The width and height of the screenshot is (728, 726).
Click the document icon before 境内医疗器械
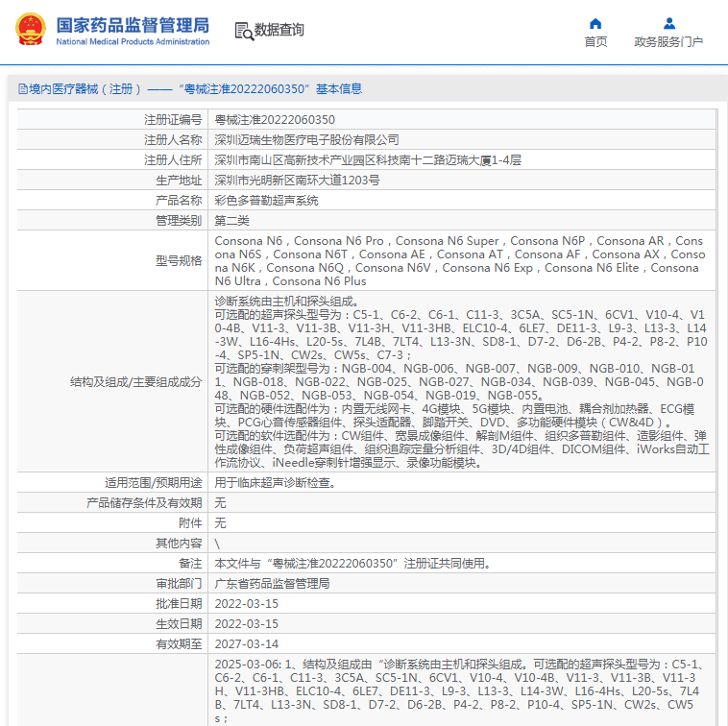[22, 89]
